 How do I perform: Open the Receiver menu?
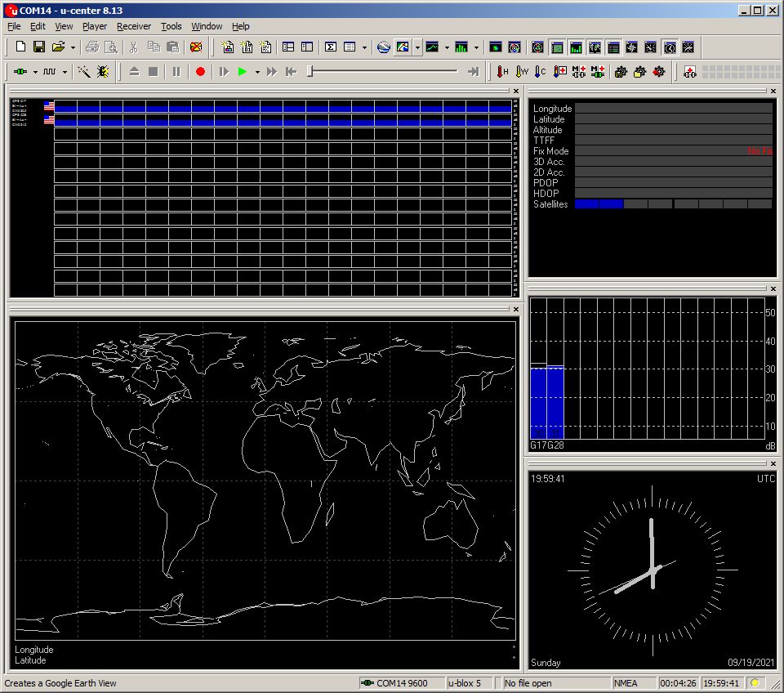coord(133,26)
